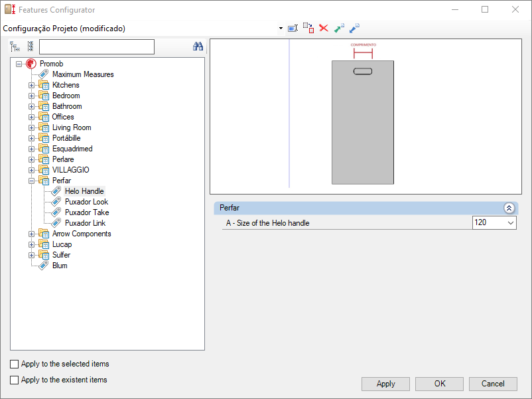532x399 pixels.
Task: Collapse the Perfar folder
Action: point(32,181)
